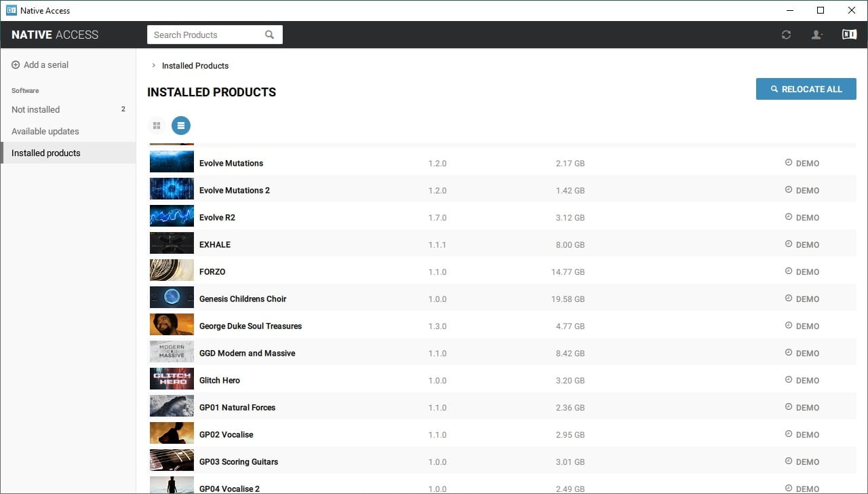Click the 8.00 GB size value
This screenshot has width=868, height=494.
coord(570,245)
